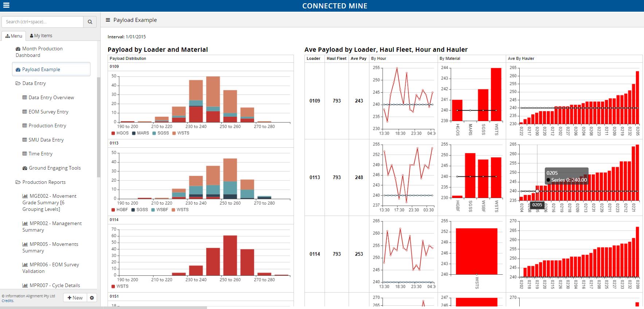Image resolution: width=644 pixels, height=309 pixels.
Task: Select loader 0109 row cell
Action: tap(315, 101)
